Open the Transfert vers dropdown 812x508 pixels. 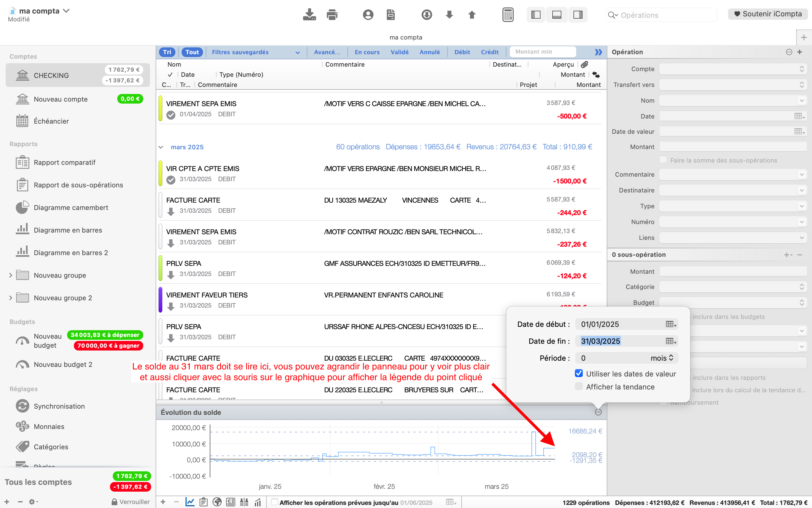pyautogui.click(x=733, y=85)
